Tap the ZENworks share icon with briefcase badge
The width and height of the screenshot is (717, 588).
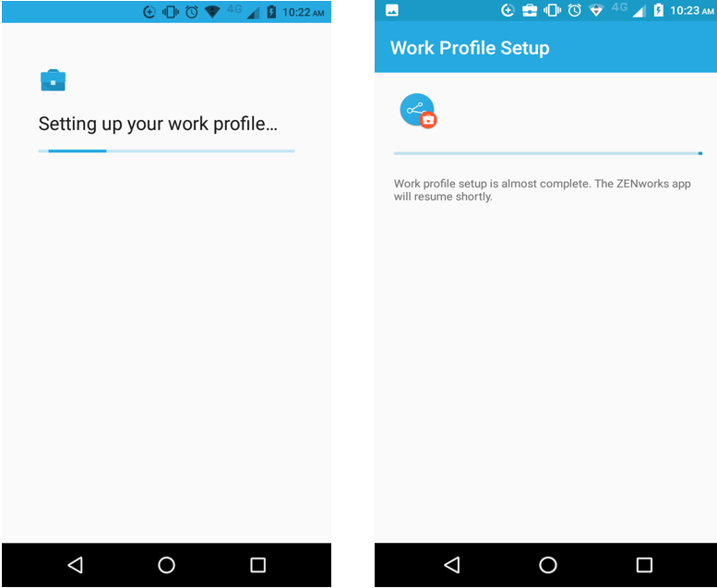pyautogui.click(x=418, y=111)
